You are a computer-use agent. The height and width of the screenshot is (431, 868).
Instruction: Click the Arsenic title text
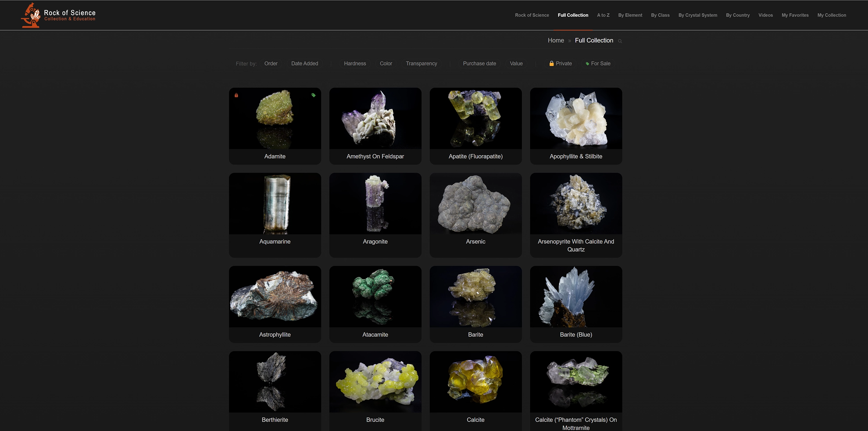476,242
